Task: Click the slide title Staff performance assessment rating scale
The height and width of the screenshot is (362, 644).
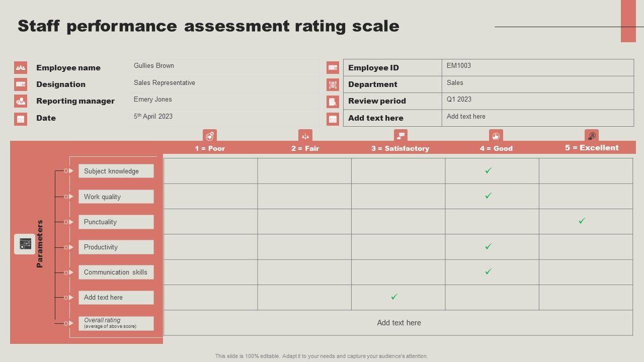Action: (x=208, y=26)
